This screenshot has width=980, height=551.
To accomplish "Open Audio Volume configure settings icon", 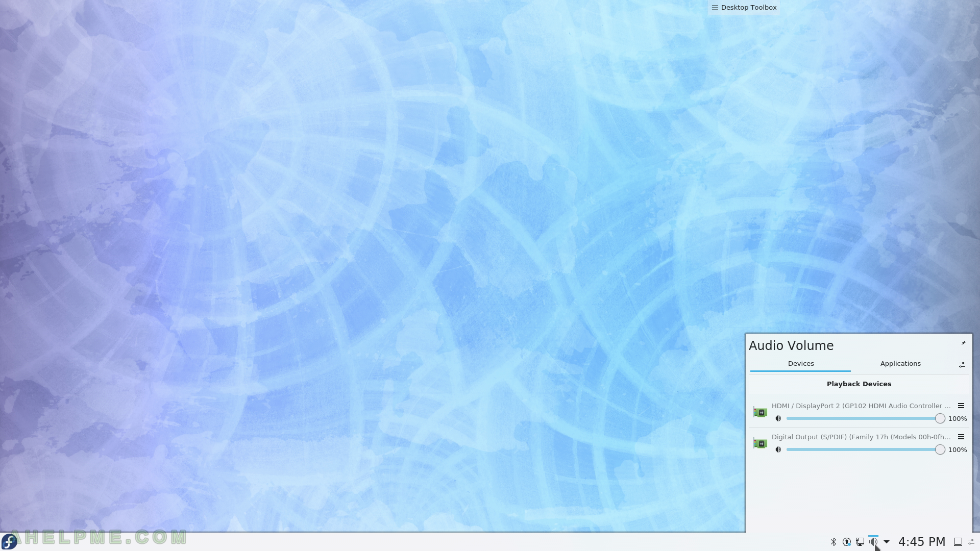I will click(x=962, y=364).
